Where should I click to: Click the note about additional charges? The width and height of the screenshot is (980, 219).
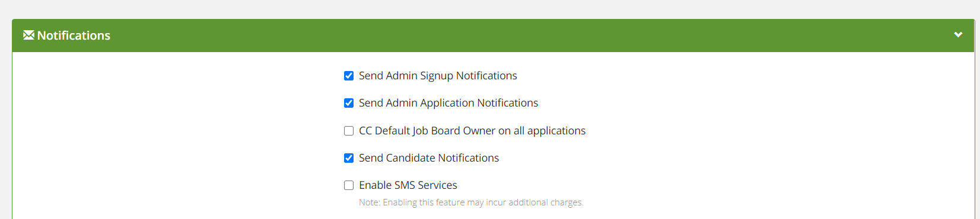click(471, 202)
